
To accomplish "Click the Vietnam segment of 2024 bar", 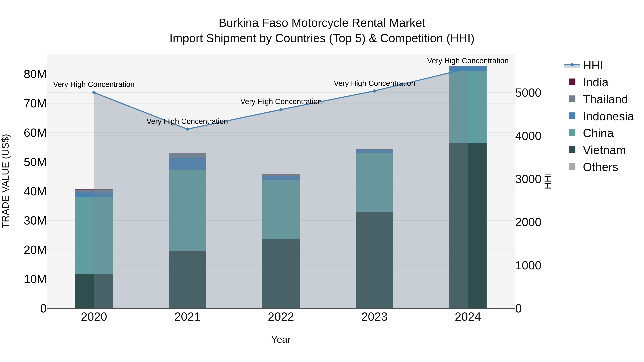I will [x=468, y=226].
